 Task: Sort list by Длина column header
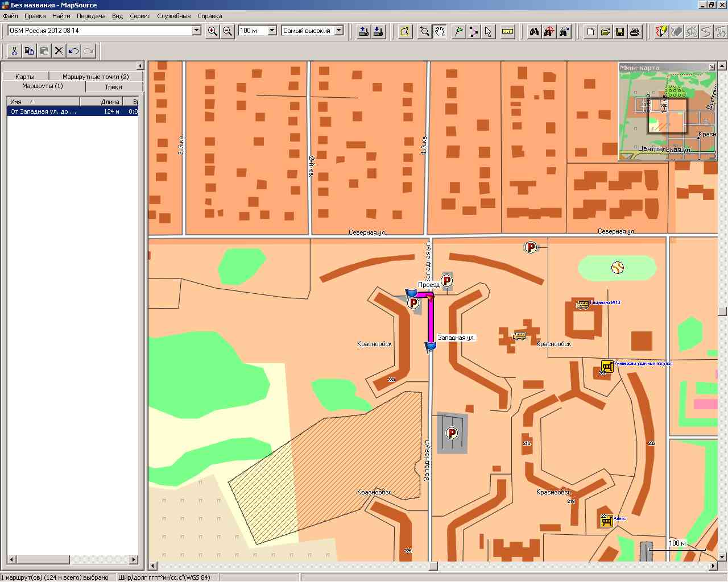tap(110, 102)
